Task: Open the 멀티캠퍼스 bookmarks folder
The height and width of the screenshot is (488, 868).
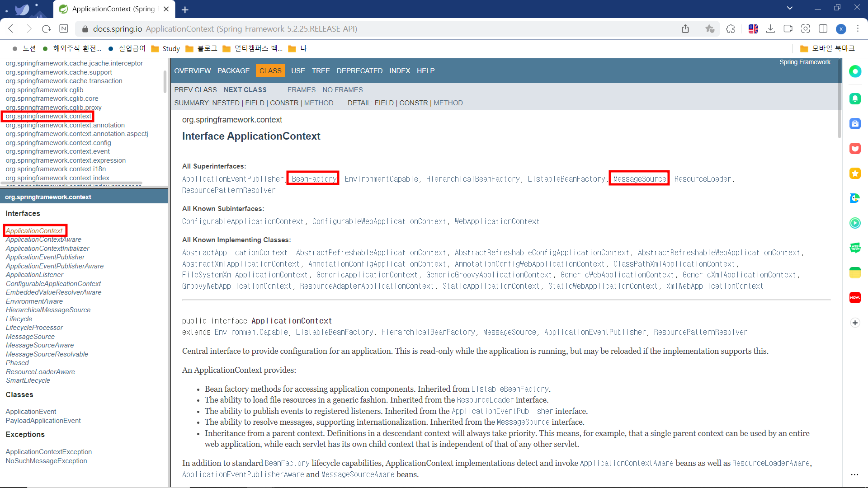Action: (253, 48)
